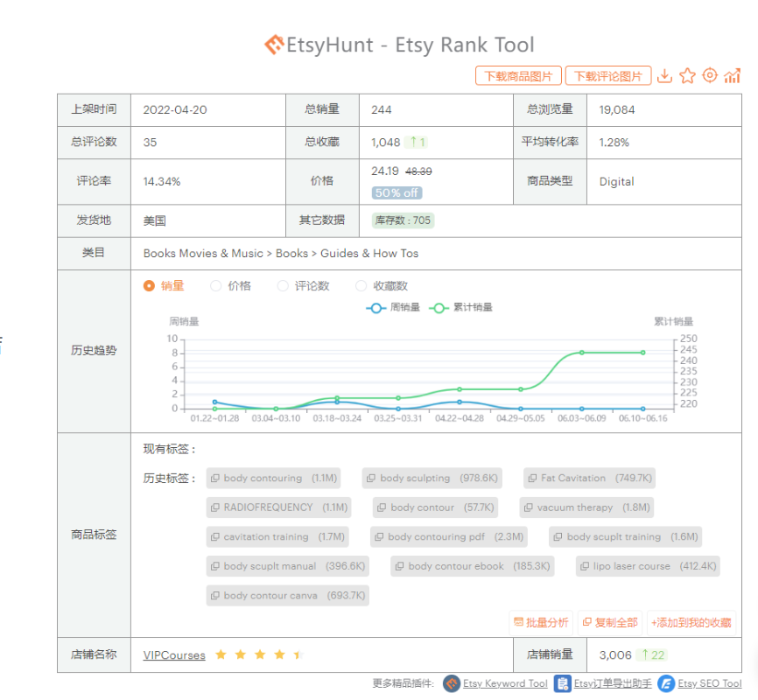Copy the 'body contour ebook' tag icon
This screenshot has width=758, height=700.
[x=399, y=566]
